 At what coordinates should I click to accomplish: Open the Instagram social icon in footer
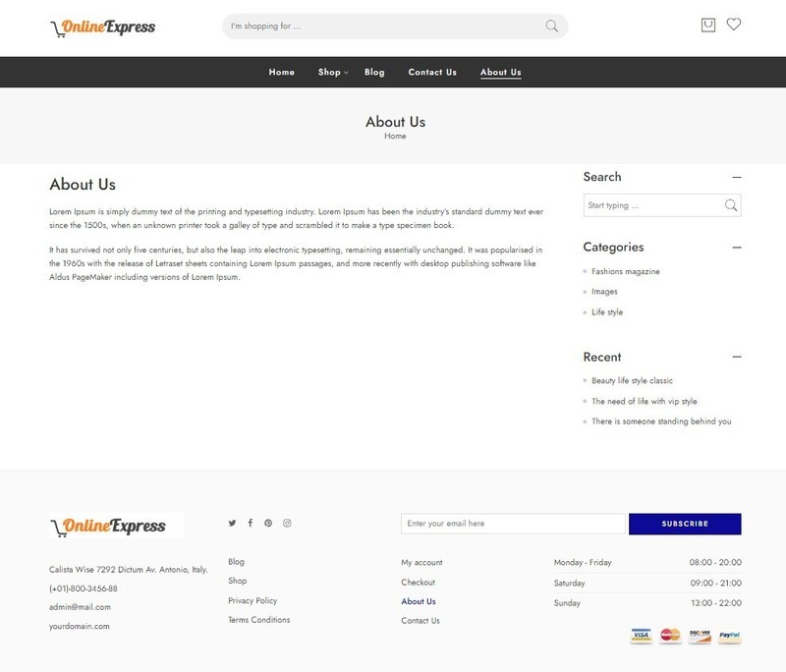287,524
